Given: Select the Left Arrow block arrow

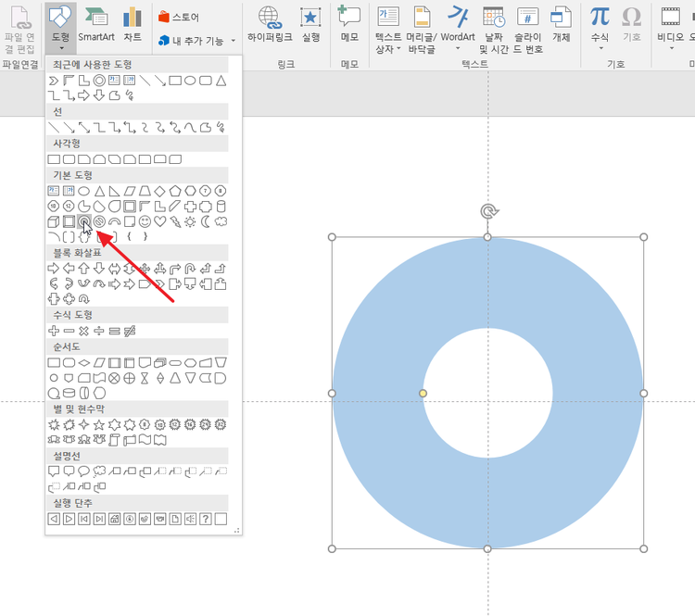Looking at the screenshot, I should tap(69, 269).
